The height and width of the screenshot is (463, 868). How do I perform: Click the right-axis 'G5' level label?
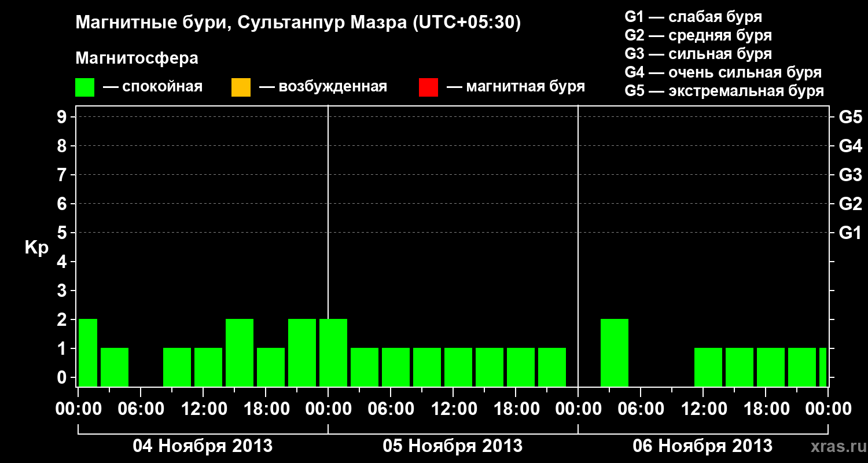click(x=851, y=117)
